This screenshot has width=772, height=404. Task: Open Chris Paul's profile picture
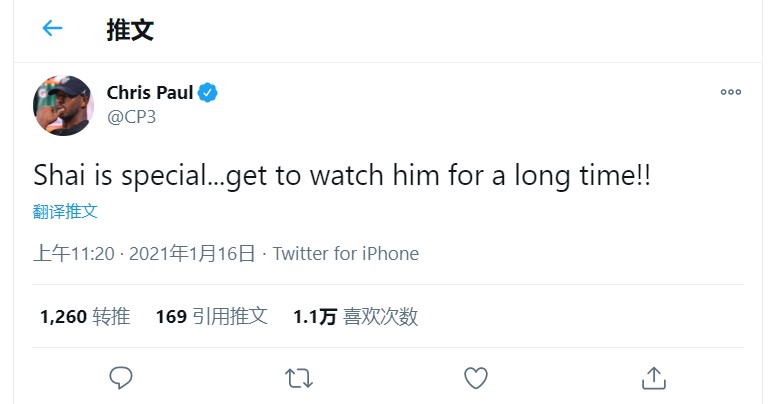pos(64,105)
